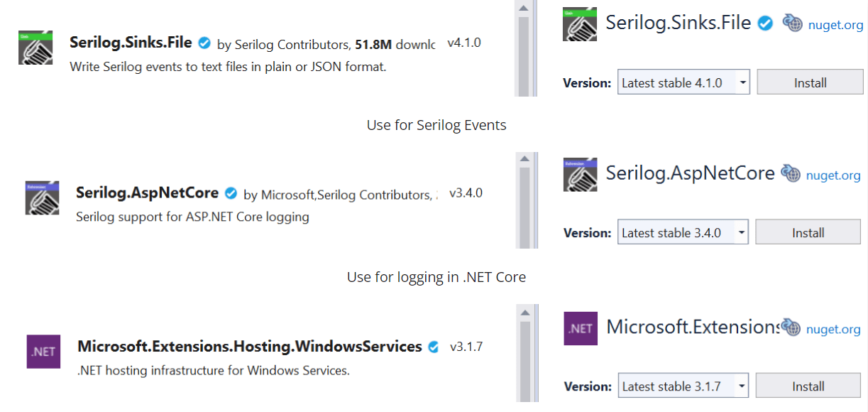Open the nuget.org link for Serilog.Sinks.File
Viewport: 868px width, 412px height.
[x=835, y=24]
